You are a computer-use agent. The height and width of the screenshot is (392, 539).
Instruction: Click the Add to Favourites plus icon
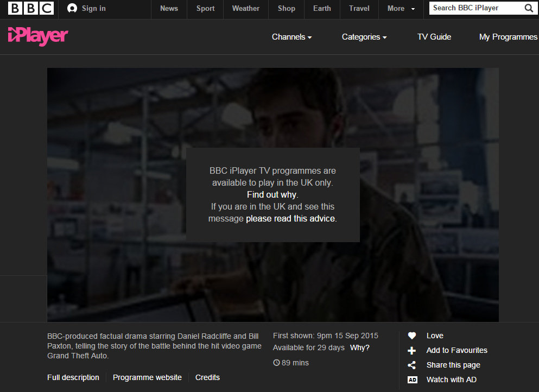coord(412,350)
